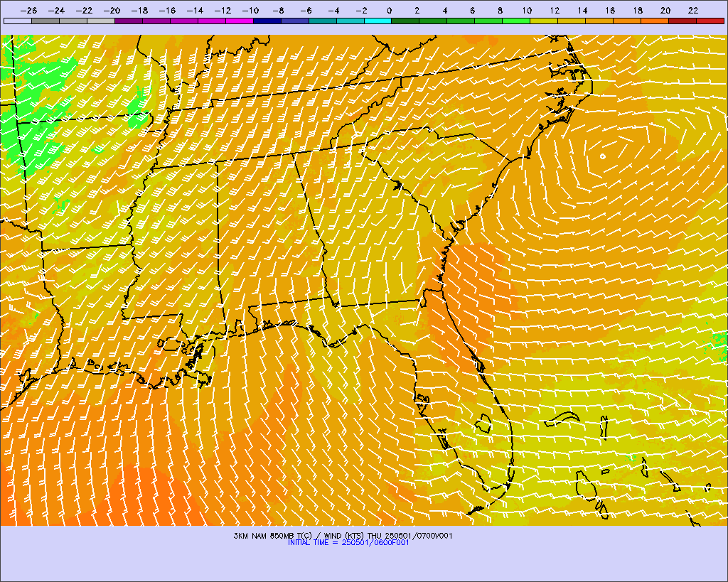Click the magenta swatch between -12 and -10
Image resolution: width=728 pixels, height=582 pixels.
pyautogui.click(x=240, y=21)
